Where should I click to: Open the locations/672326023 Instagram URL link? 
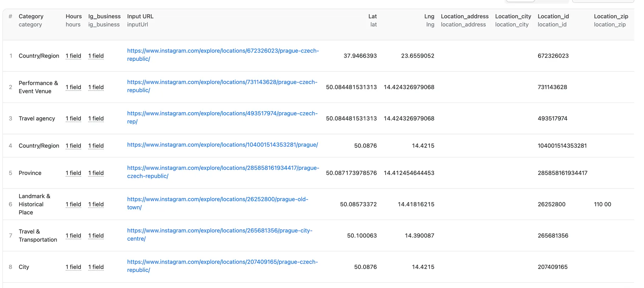tap(223, 51)
